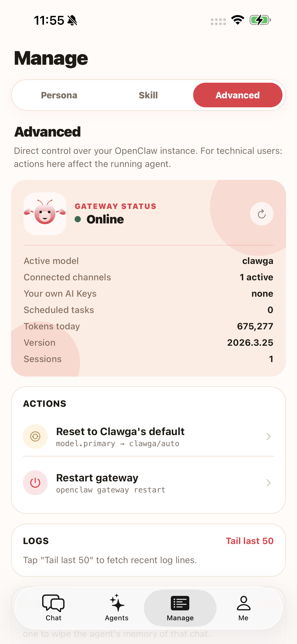Viewport: 297px width, 644px height.
Task: Open the Chat tab icon
Action: (x=53, y=603)
